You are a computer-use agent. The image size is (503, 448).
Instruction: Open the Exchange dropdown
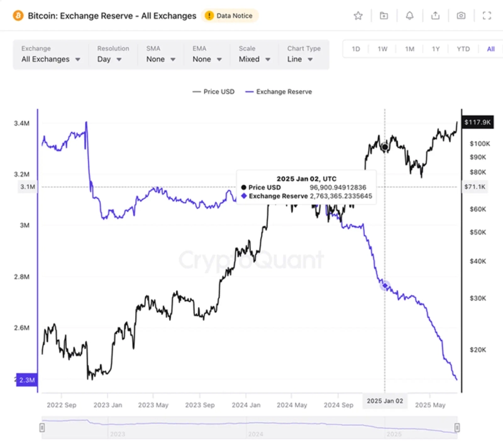coord(52,59)
